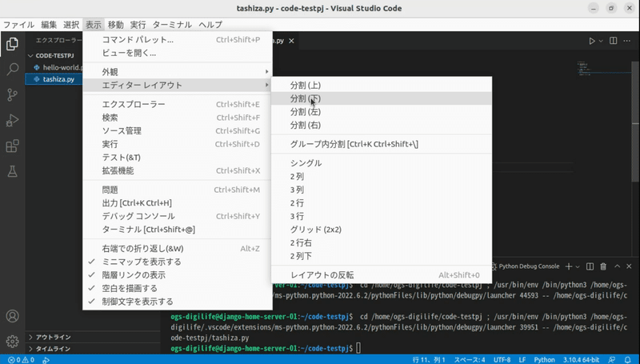Select 分割 (右) in layout submenu
This screenshot has height=364, width=640.
(382, 125)
